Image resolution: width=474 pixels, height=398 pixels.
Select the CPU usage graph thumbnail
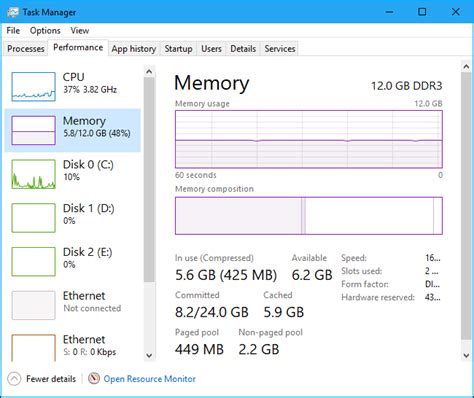[x=33, y=87]
